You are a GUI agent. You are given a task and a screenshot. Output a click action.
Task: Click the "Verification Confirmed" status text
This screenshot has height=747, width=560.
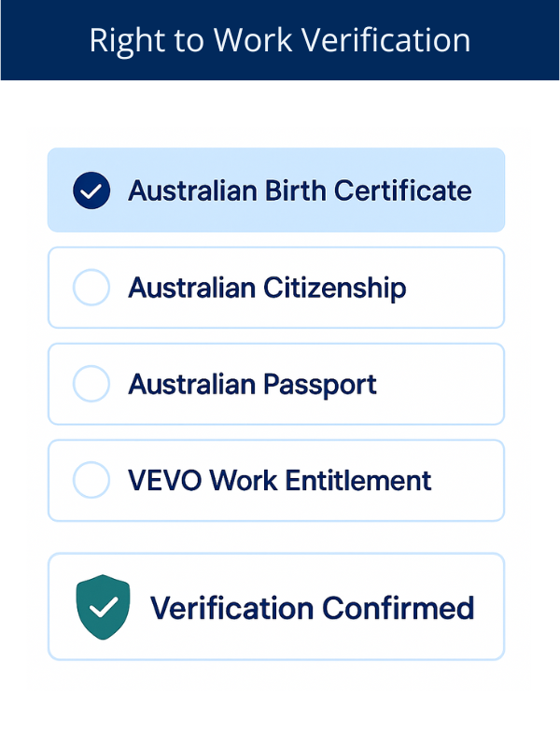click(312, 608)
